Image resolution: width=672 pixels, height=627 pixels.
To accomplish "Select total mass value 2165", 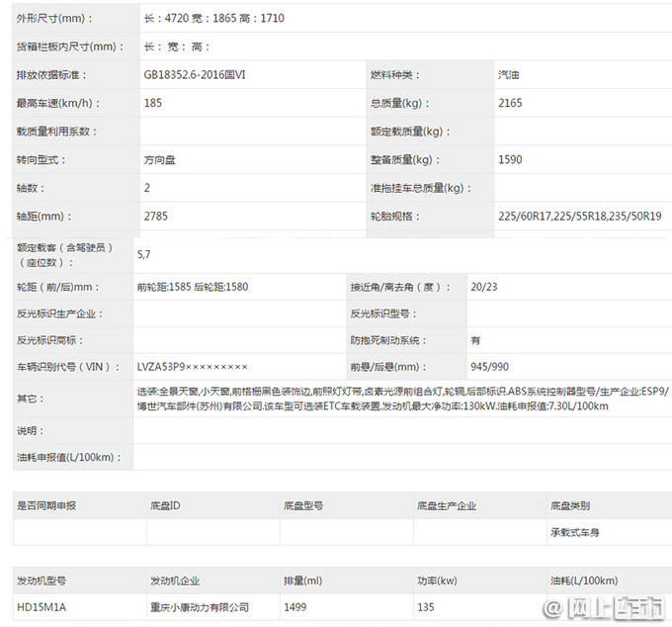I will [x=510, y=103].
